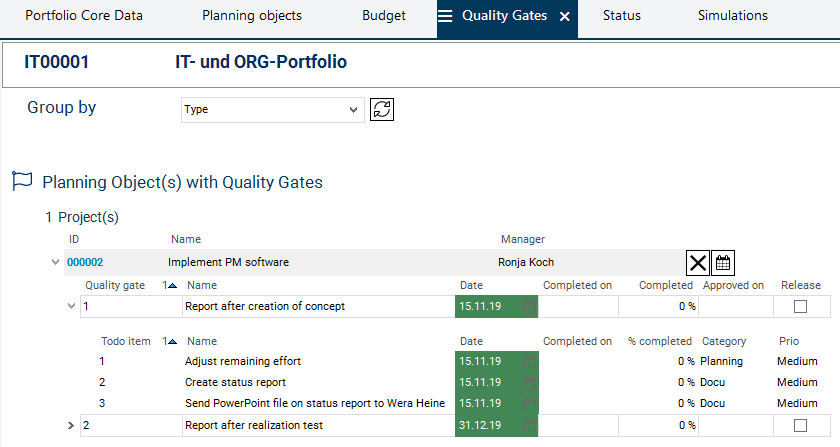Collapse project 000002 row
840x447 pixels.
click(54, 263)
